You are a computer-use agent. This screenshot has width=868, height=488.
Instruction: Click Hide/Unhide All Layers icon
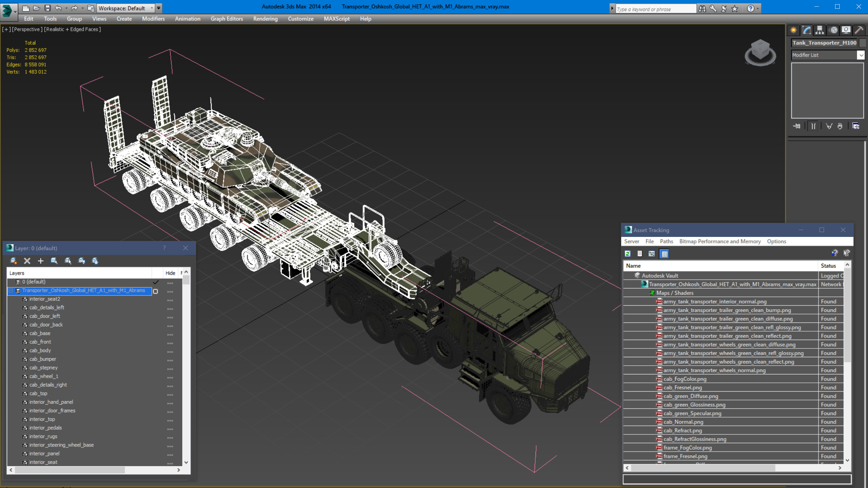82,261
